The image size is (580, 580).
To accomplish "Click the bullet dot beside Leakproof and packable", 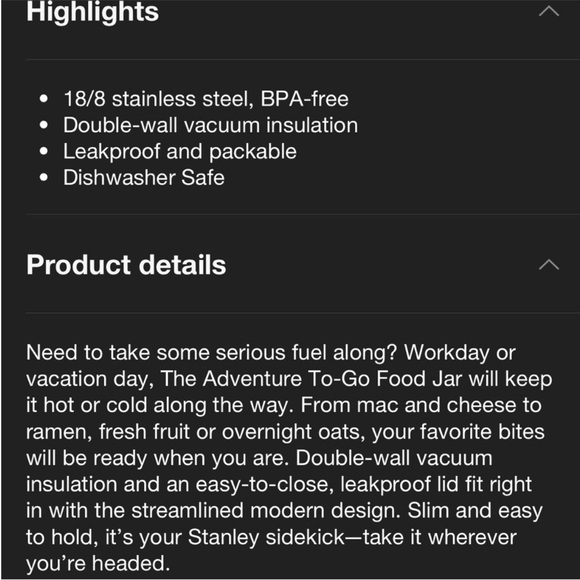I will [44, 151].
